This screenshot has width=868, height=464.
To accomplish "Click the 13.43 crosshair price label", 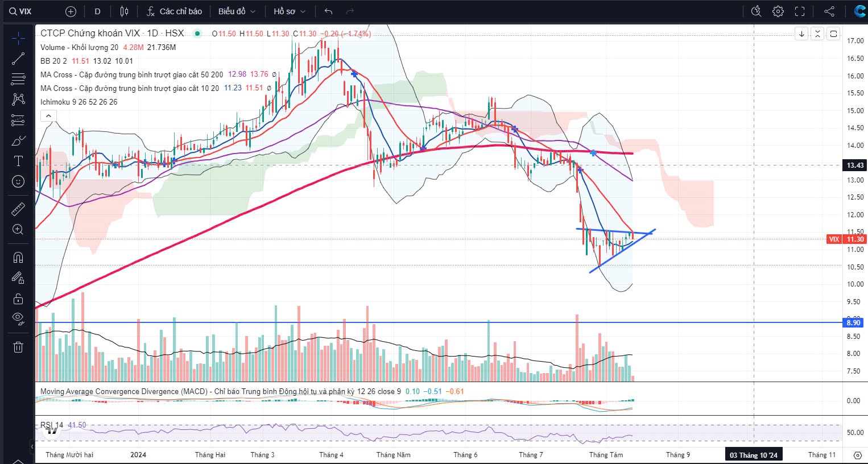I will tap(855, 165).
